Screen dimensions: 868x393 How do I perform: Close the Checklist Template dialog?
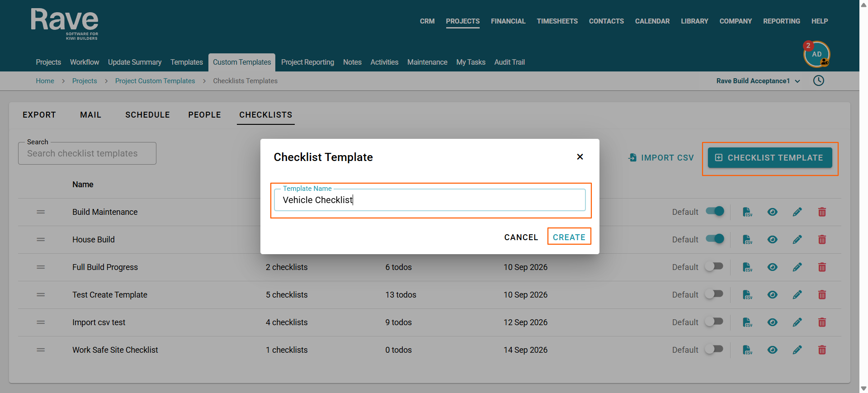tap(580, 157)
